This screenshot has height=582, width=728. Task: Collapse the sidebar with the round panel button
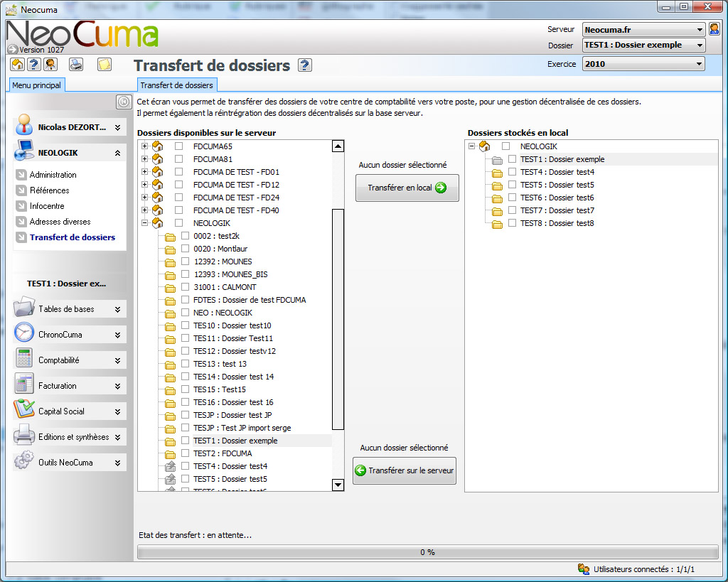point(124,102)
